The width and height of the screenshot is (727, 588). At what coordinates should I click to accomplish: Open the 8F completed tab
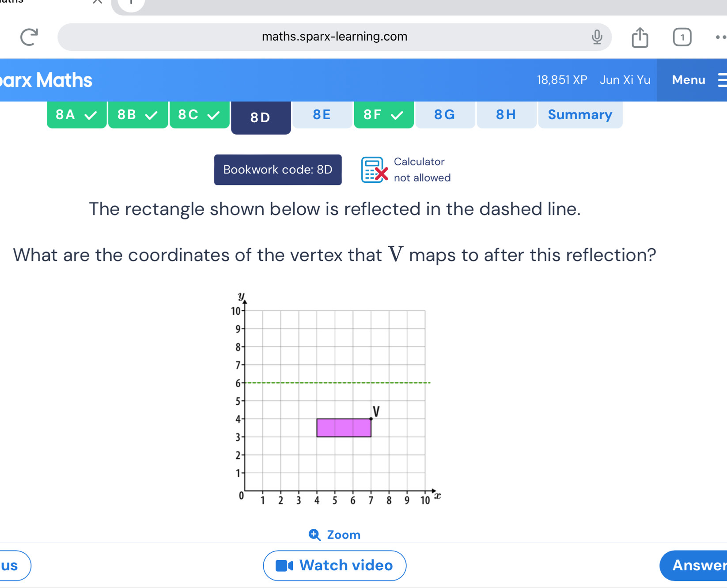point(383,115)
